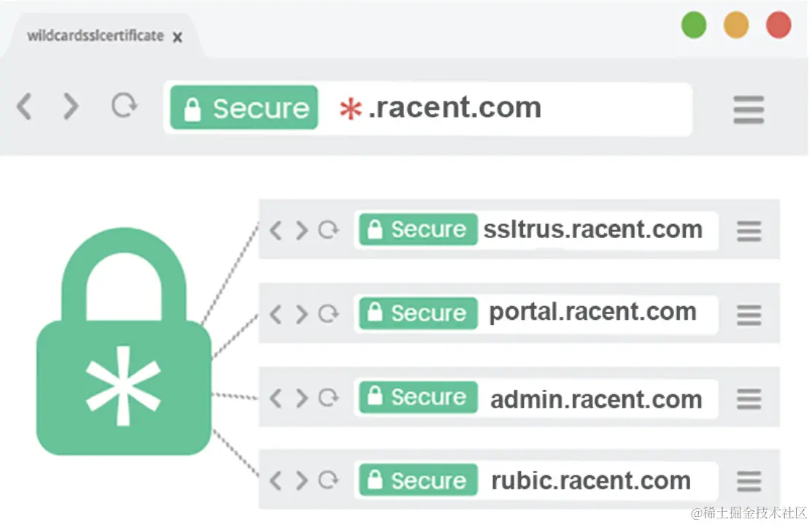
Task: Reload the rubic.racent.com bar
Action: [x=328, y=480]
